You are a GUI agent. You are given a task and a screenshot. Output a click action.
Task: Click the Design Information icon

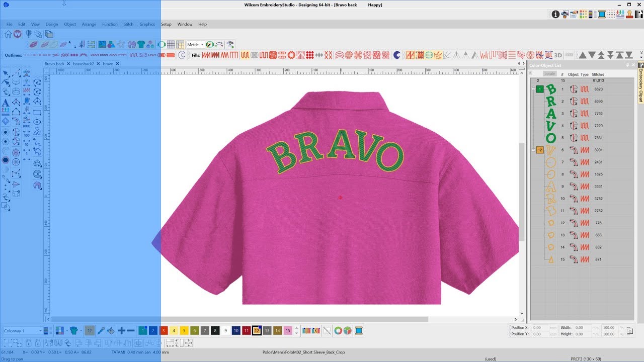pyautogui.click(x=556, y=15)
